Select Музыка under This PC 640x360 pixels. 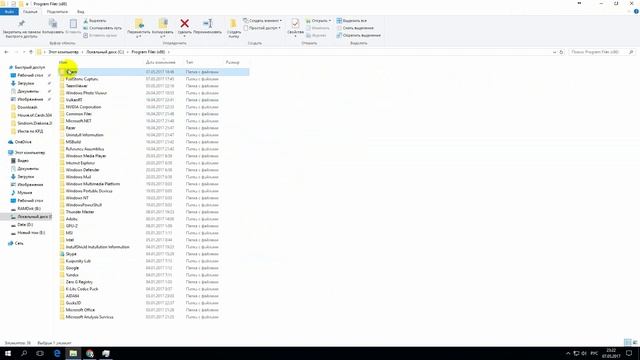(x=24, y=192)
